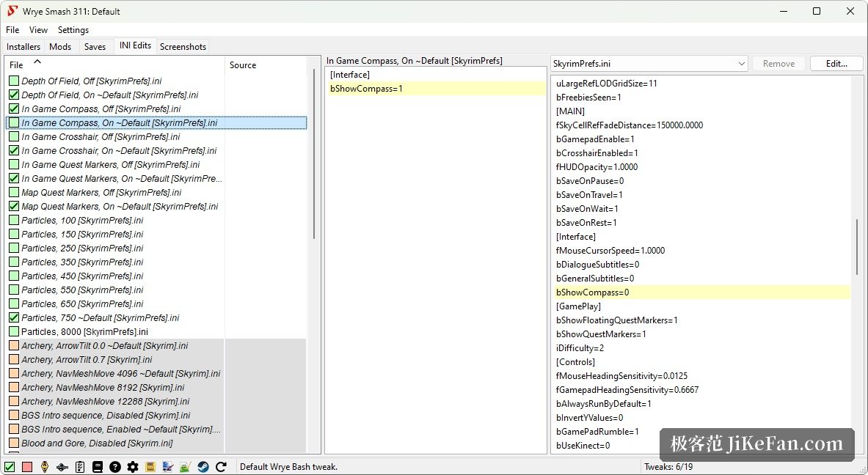Click the green picture editor tool icon
The height and width of the screenshot is (475, 868).
coord(186,467)
